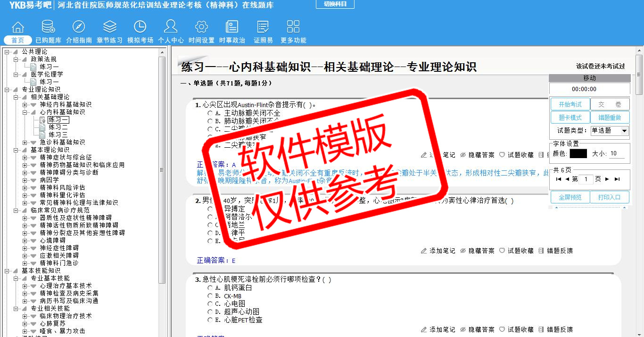Open 练习一 under 政策法规
This screenshot has height=337, width=644.
tap(49, 67)
